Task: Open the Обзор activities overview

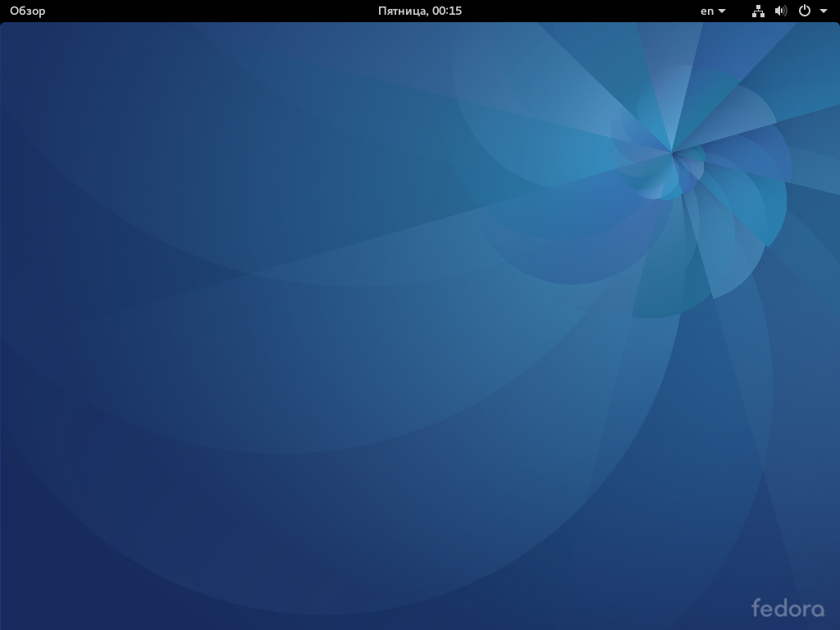Action: (27, 11)
